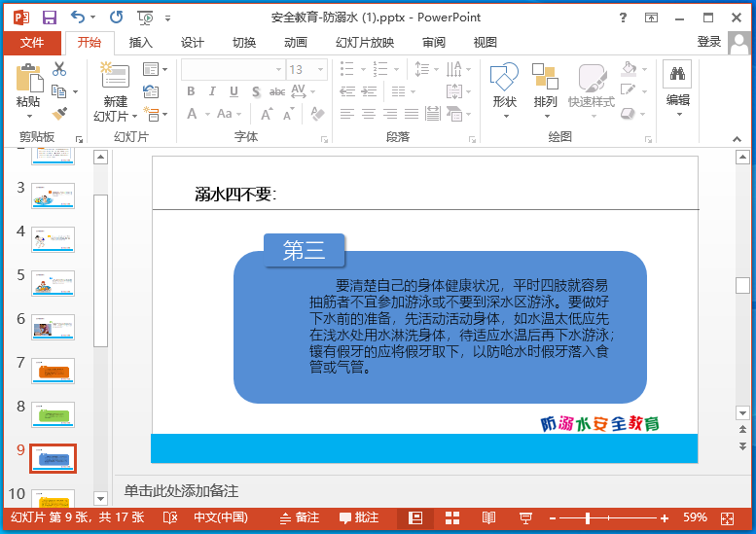Viewport: 756px width, 534px height.
Task: Open Reading View from status bar
Action: coord(489,518)
